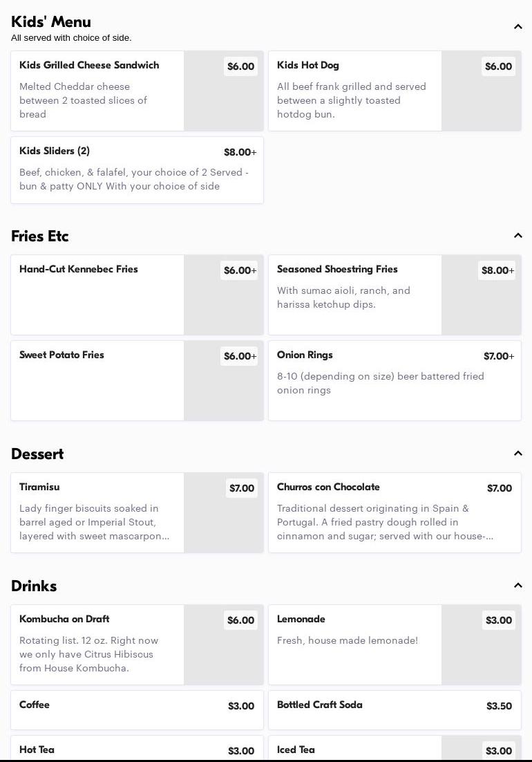Select the Onion Rings card
The width and height of the screenshot is (532, 762).
coord(395,380)
